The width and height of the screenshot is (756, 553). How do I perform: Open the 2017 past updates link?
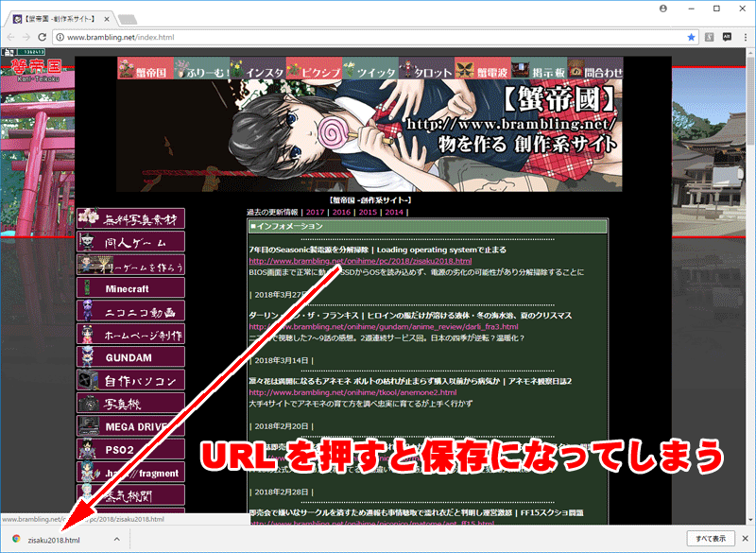(316, 212)
